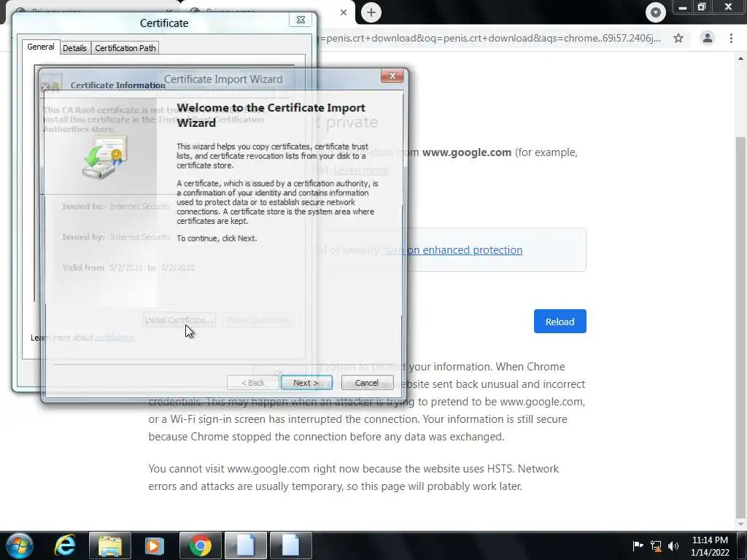
Task: Close the Certificate Import Wizard window
Action: click(x=392, y=76)
